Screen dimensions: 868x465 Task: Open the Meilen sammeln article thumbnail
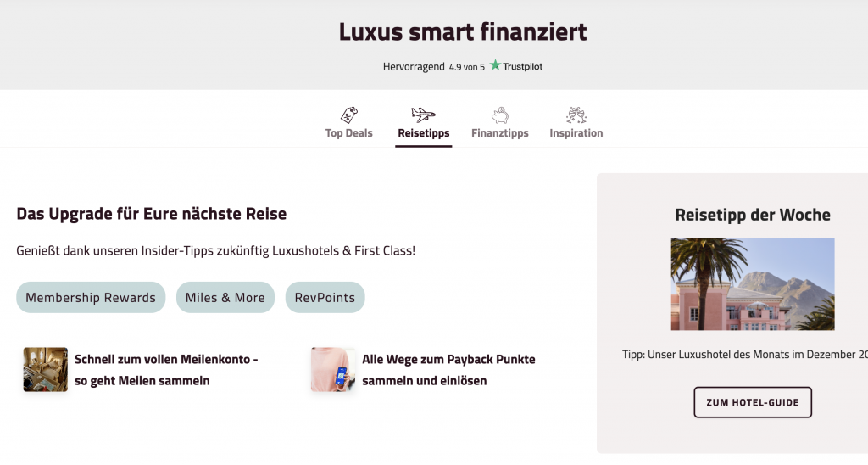point(46,369)
